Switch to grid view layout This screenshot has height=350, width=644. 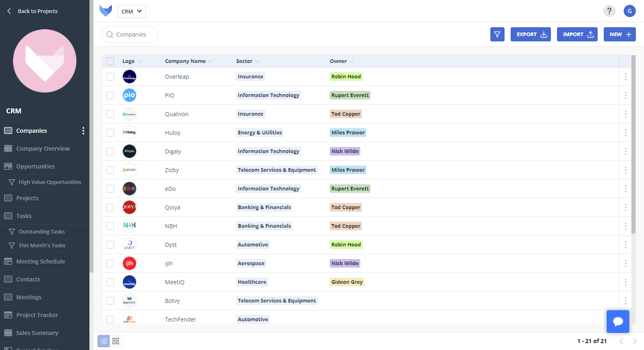tap(116, 341)
